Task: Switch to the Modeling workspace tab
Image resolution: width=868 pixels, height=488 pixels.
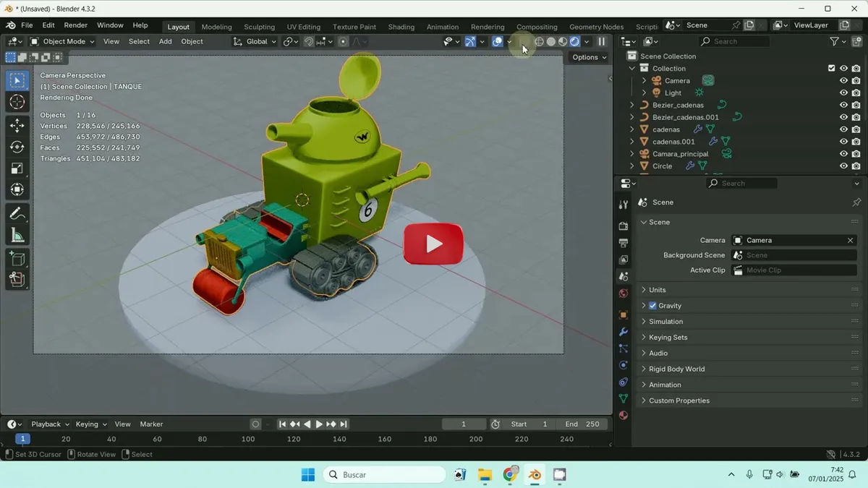Action: 216,27
